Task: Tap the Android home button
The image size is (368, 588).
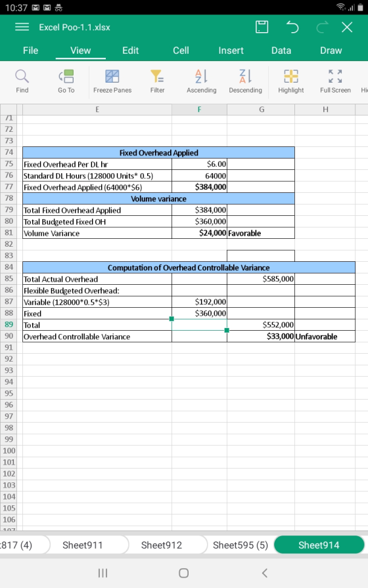Action: (x=183, y=573)
